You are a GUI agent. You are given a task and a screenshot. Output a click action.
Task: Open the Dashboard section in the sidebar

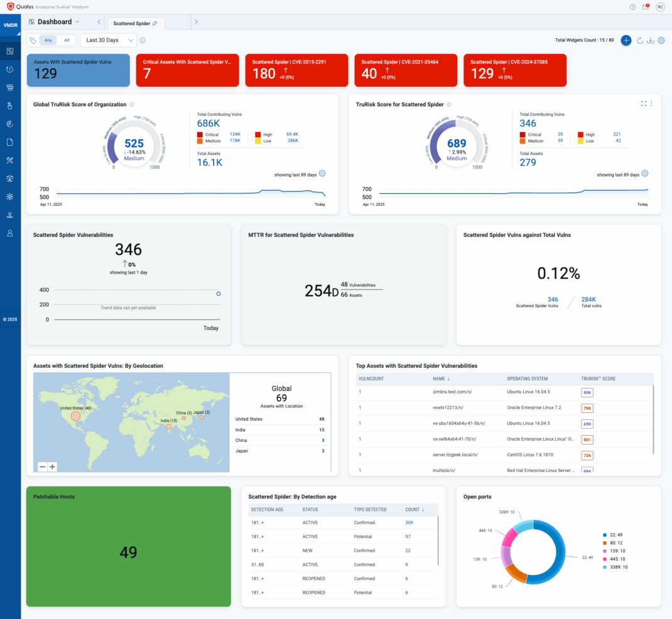tap(10, 51)
